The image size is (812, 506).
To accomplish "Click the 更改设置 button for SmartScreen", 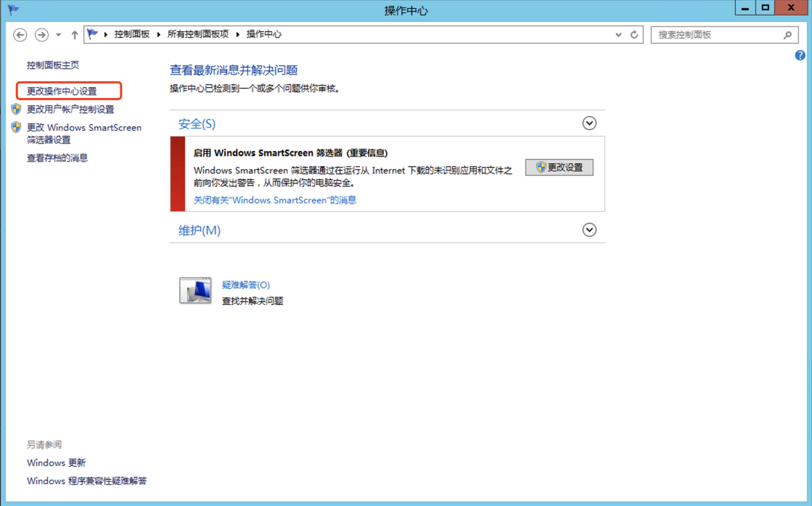I will click(x=559, y=167).
